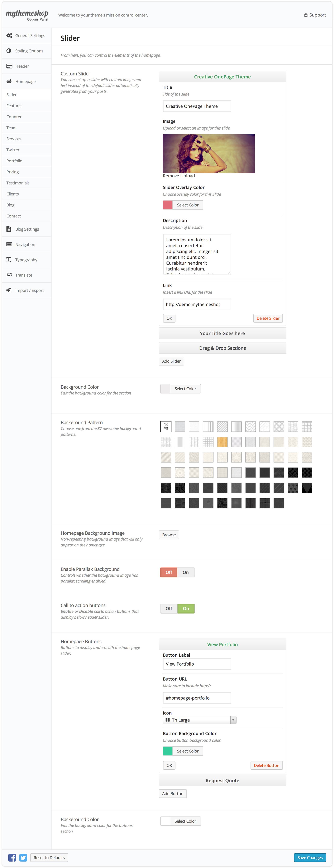
Task: Expand the 'Request Quote' button section
Action: pyautogui.click(x=222, y=781)
